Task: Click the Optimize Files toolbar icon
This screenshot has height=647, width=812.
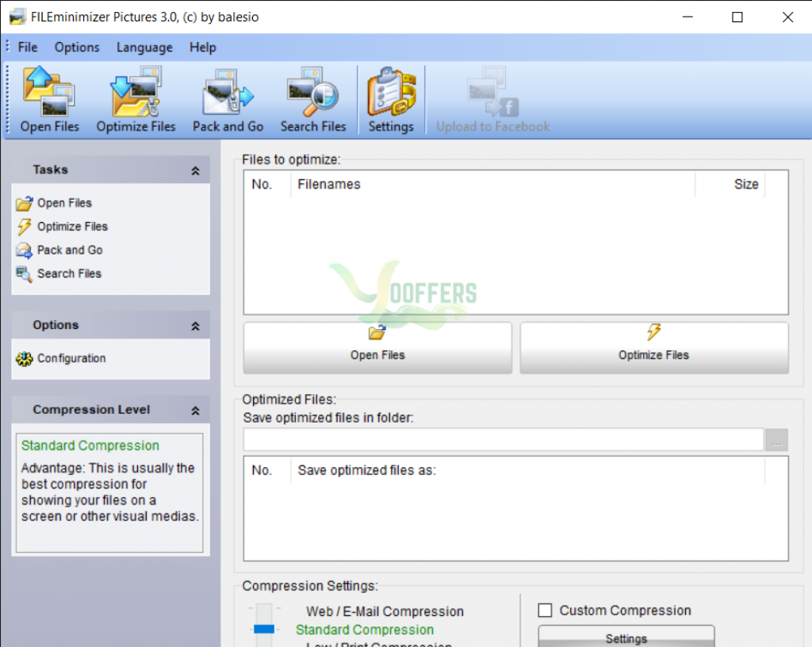Action: pos(136,99)
